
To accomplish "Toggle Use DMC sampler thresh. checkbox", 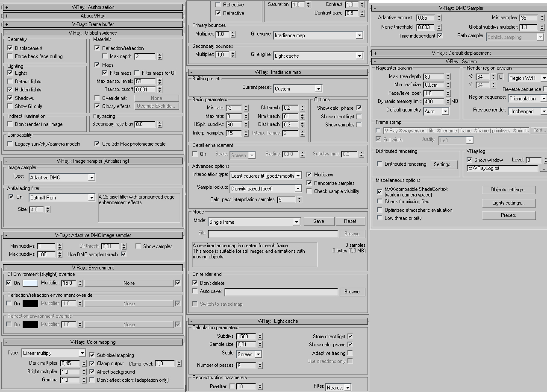I will (x=124, y=255).
